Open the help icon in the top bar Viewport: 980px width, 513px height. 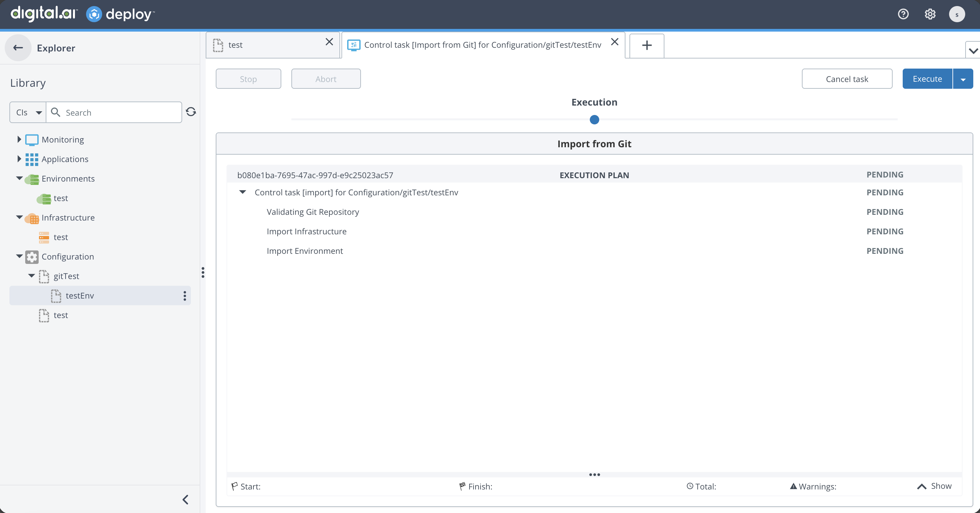903,14
